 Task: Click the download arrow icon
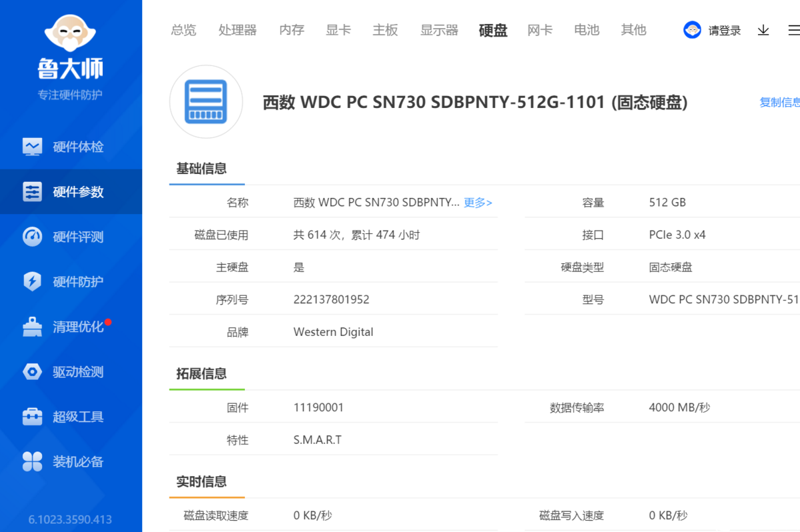763,30
